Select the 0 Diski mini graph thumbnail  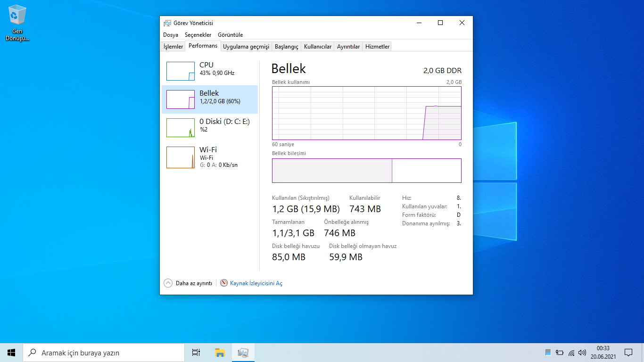pyautogui.click(x=181, y=128)
